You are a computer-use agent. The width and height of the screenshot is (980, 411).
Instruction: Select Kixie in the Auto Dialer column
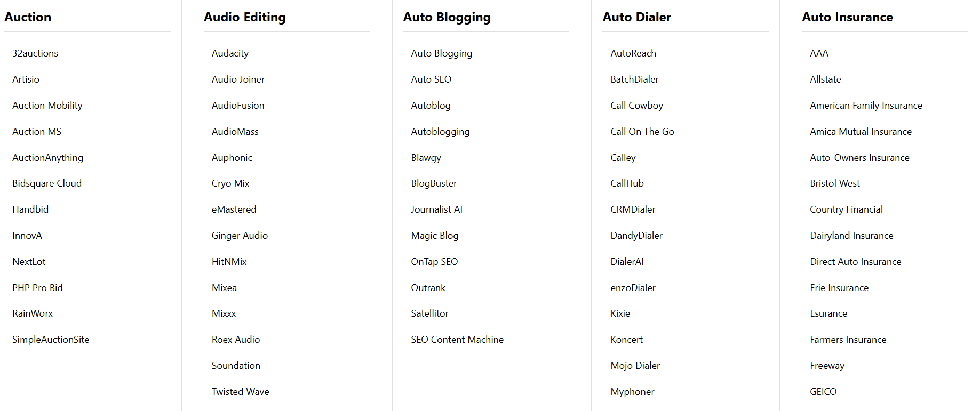coord(620,313)
